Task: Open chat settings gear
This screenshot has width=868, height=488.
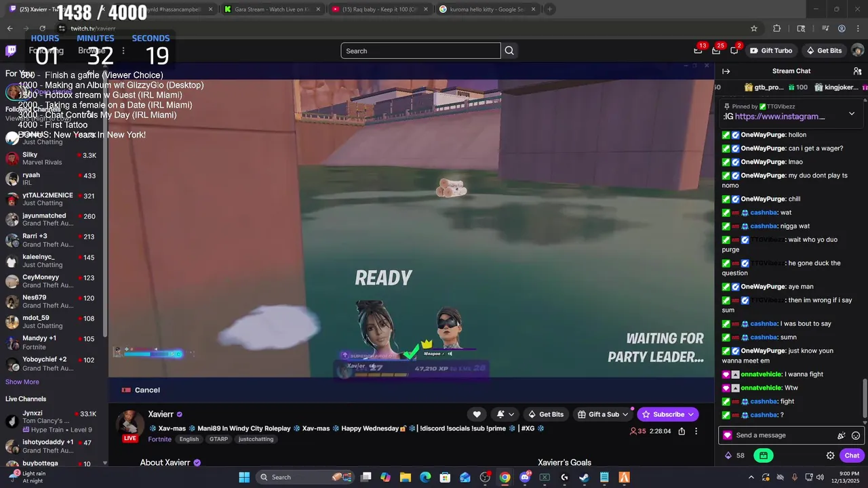Action: pos(830,455)
